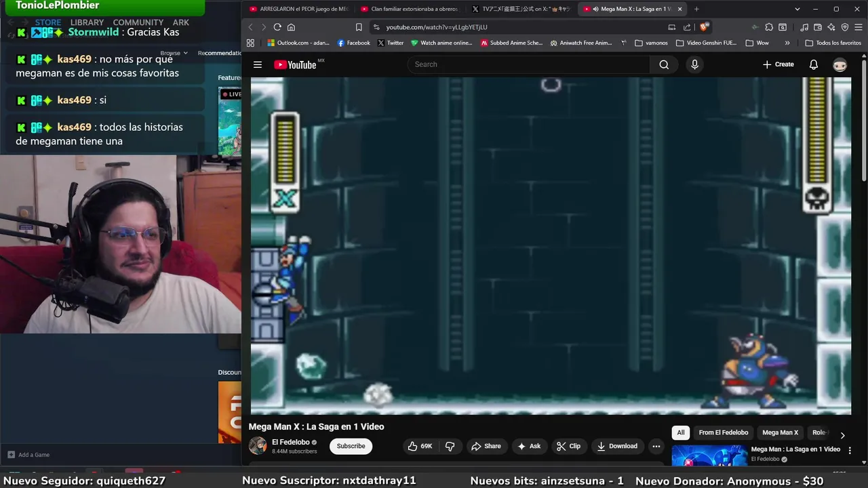Select the All filter chip
This screenshot has width=868, height=488.
[681, 432]
